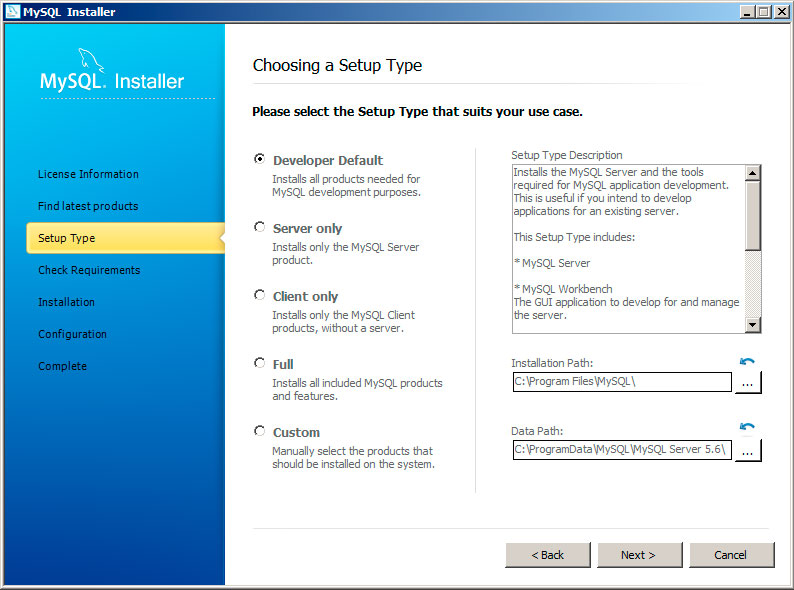Image resolution: width=794 pixels, height=590 pixels.
Task: Browse for Installation Path folder button
Action: [x=747, y=382]
